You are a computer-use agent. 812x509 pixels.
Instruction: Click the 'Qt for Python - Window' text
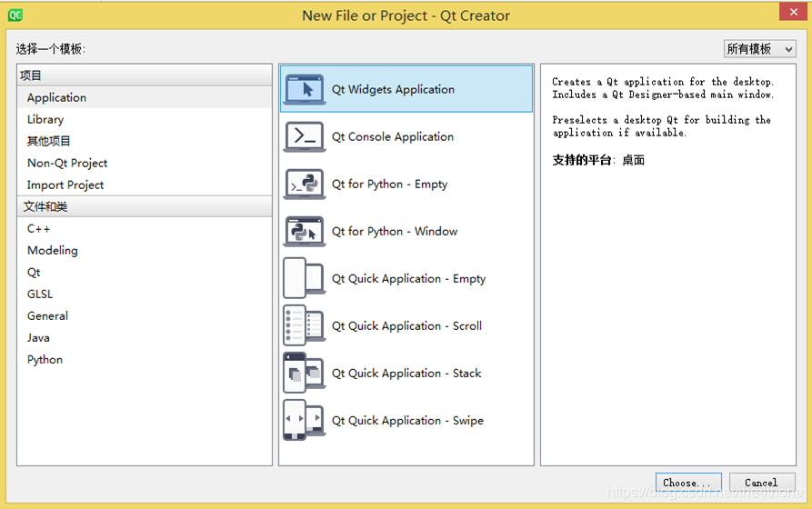click(x=395, y=232)
